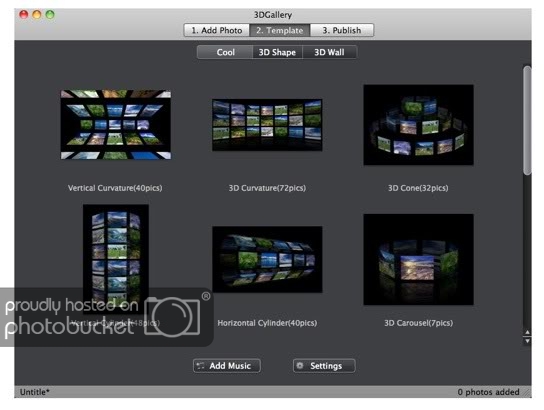Click the Add Music button
This screenshot has height=410, width=544.
point(227,366)
